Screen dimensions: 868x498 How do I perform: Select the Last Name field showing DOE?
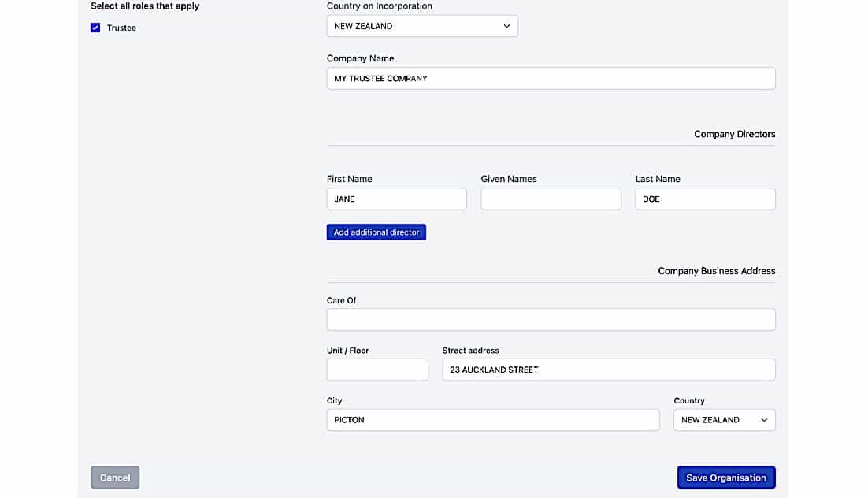pos(704,199)
